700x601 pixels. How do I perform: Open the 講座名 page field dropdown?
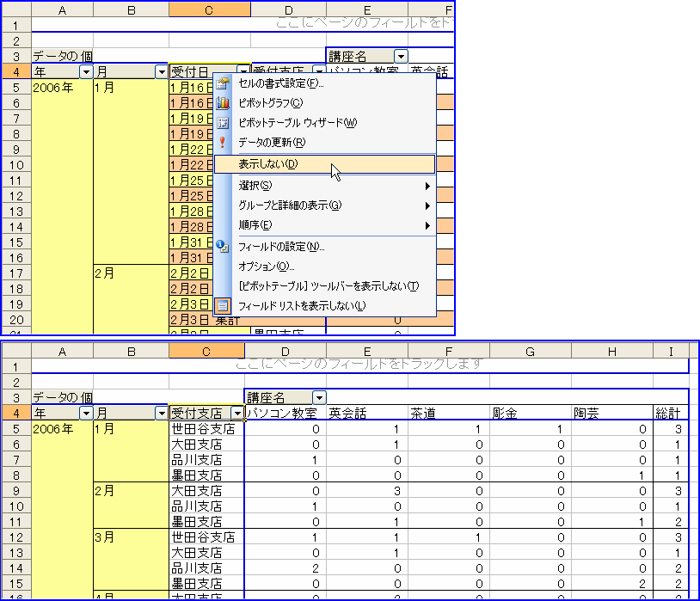click(401, 56)
